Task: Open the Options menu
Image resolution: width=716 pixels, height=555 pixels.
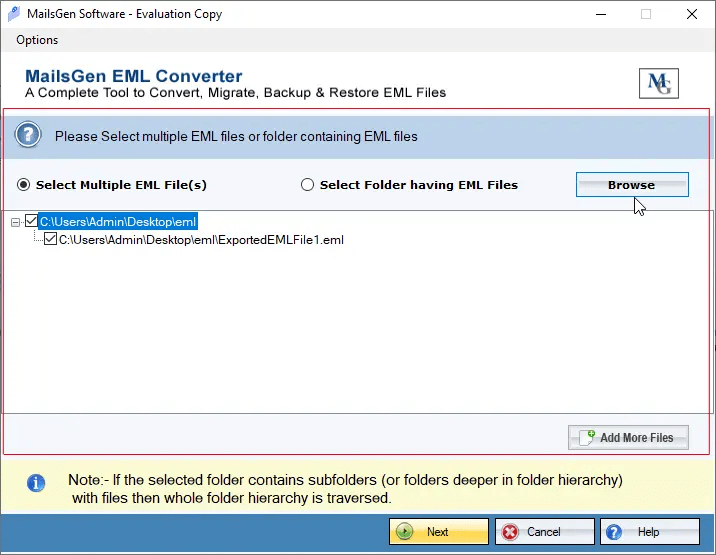Action: point(37,40)
